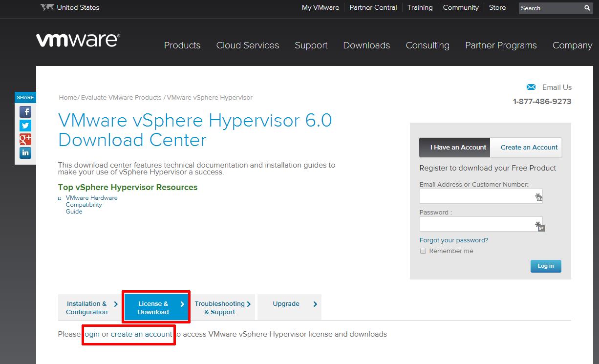The height and width of the screenshot is (364, 599).
Task: Click the VMware logo
Action: [78, 40]
